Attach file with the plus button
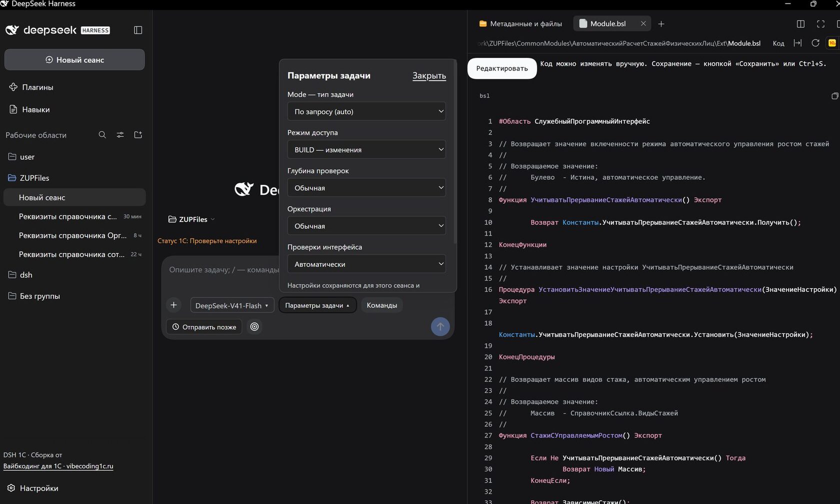Viewport: 840px width, 504px height. pos(174,305)
